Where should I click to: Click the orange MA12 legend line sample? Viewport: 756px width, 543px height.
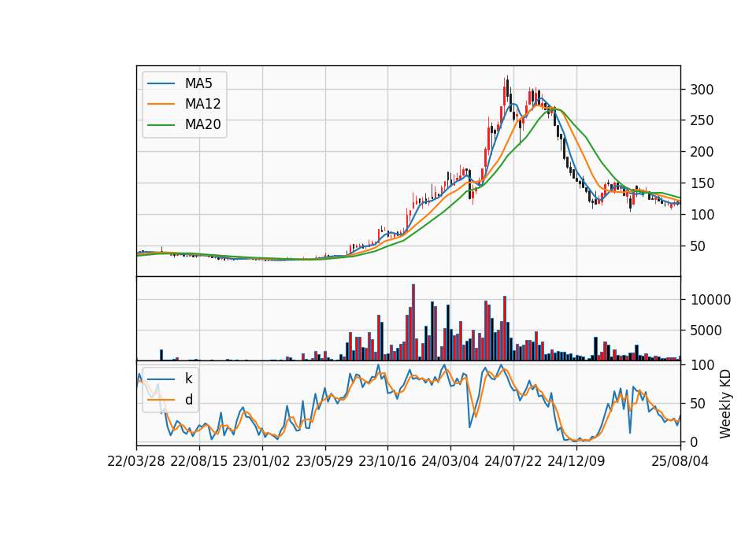(x=161, y=104)
